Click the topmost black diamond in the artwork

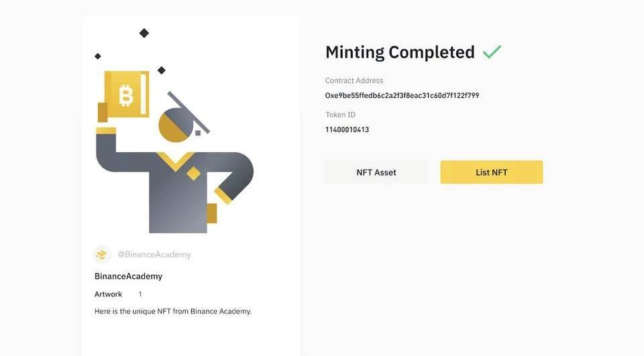point(144,33)
